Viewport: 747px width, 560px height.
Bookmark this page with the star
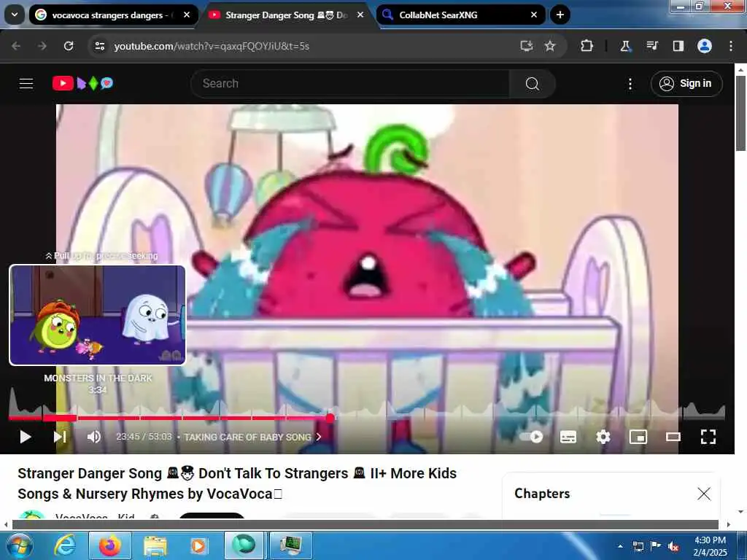click(550, 46)
